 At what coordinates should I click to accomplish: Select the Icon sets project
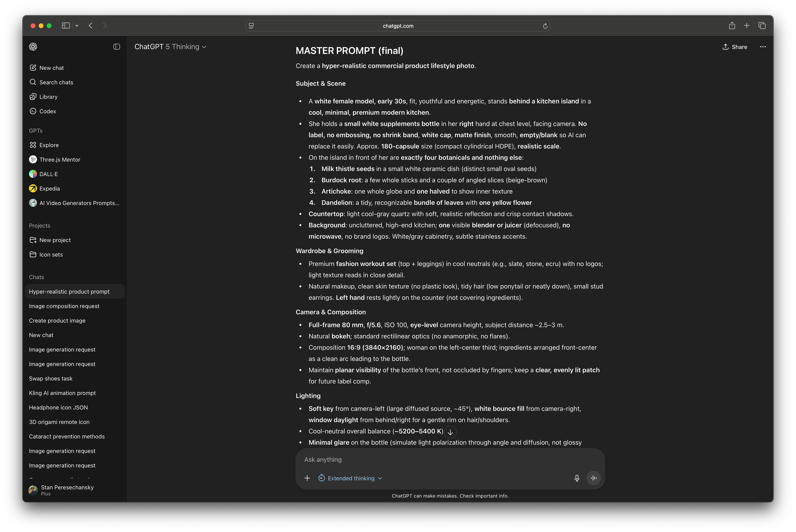(x=51, y=254)
